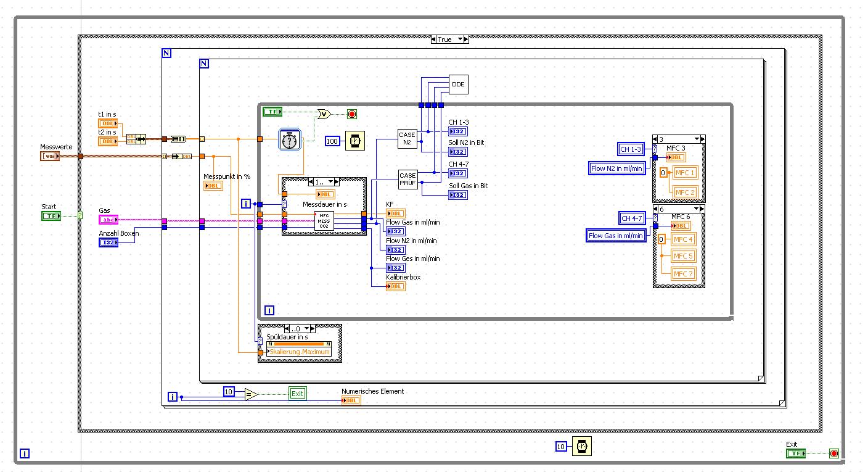Screen dimensions: 868x472
Task: Click the CH 4-7 local variable
Action: (x=631, y=218)
